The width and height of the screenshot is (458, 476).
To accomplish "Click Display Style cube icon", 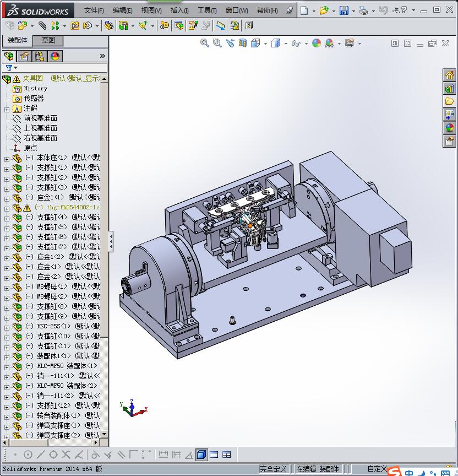I will [x=276, y=44].
